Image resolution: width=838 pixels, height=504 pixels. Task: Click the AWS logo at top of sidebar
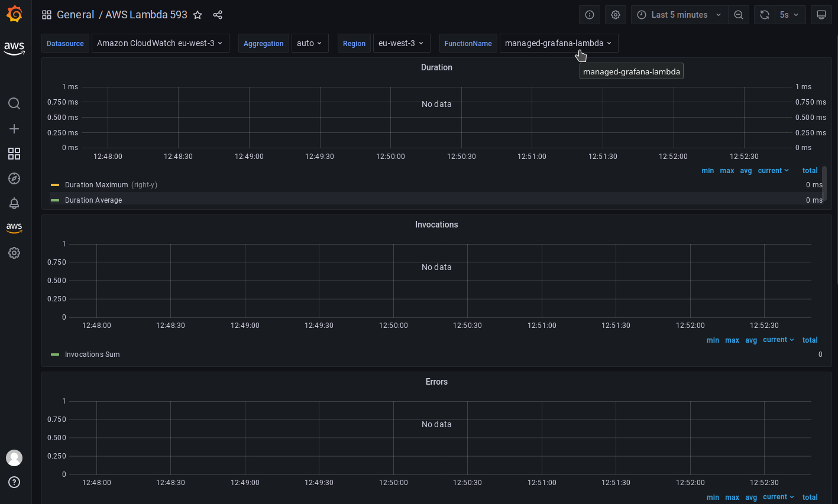[x=14, y=48]
